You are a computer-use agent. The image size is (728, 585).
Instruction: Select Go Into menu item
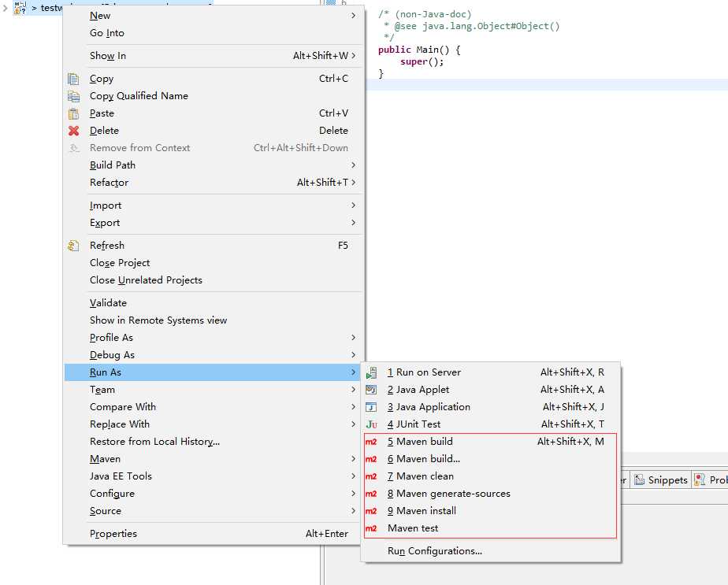click(214, 33)
